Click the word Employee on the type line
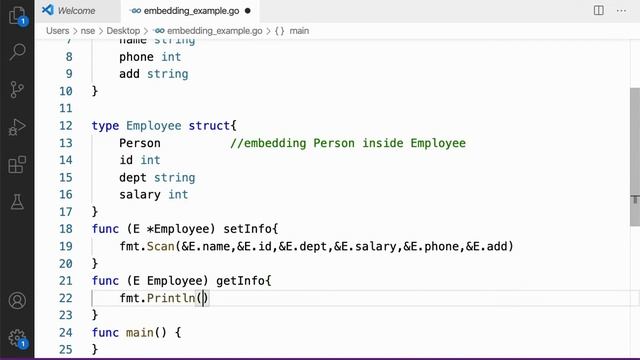The height and width of the screenshot is (360, 640). 153,126
